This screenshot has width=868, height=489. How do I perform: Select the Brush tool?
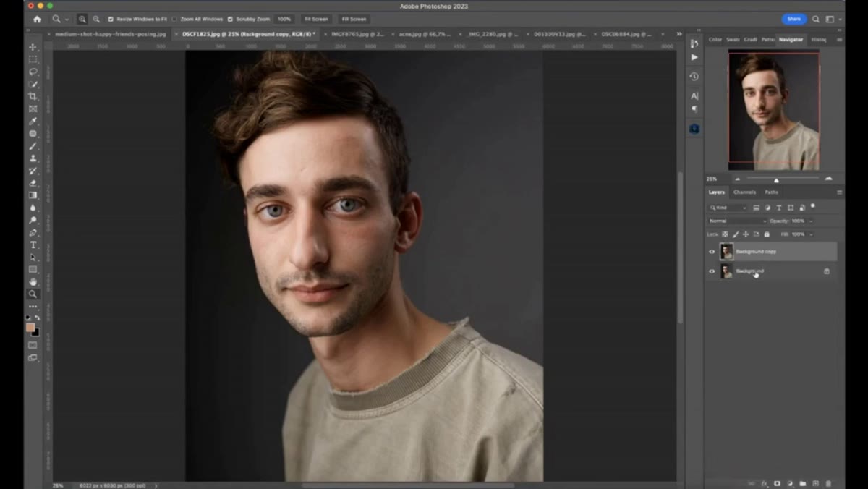(x=33, y=146)
